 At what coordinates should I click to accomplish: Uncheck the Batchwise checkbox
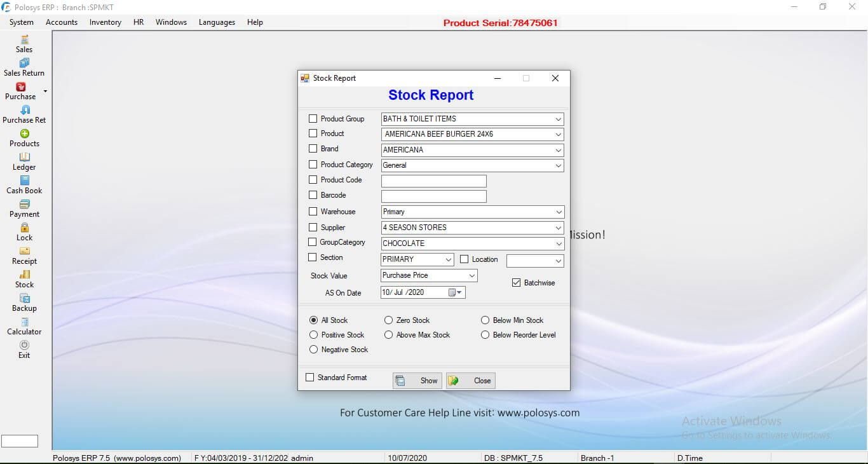(x=516, y=283)
